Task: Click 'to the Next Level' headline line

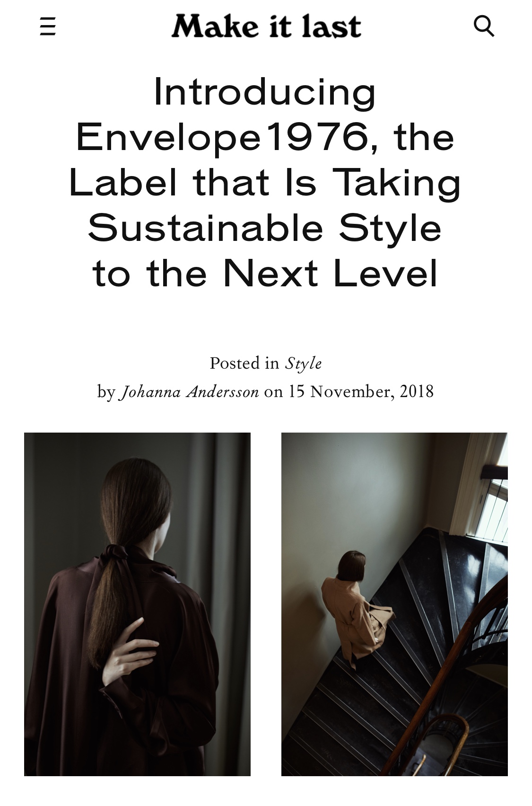Action: pos(265,274)
